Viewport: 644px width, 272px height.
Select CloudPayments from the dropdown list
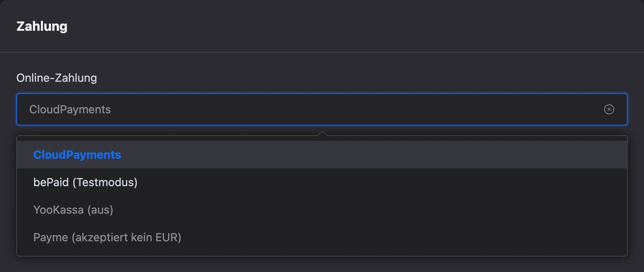322,155
